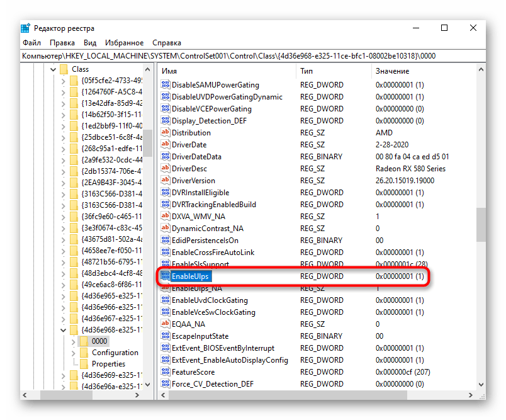Click the values list vertical scrollbar thumb
Image resolution: width=506 pixels, height=420 pixels.
[481, 224]
